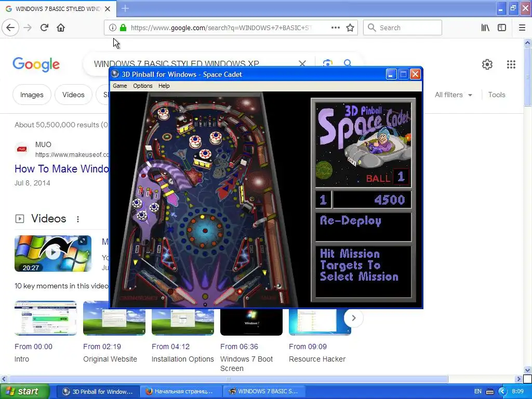Expand hidden tray icons arrow

(502, 392)
